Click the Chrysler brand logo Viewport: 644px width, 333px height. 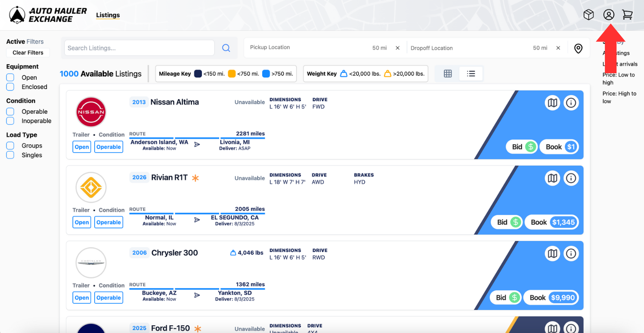click(x=91, y=263)
